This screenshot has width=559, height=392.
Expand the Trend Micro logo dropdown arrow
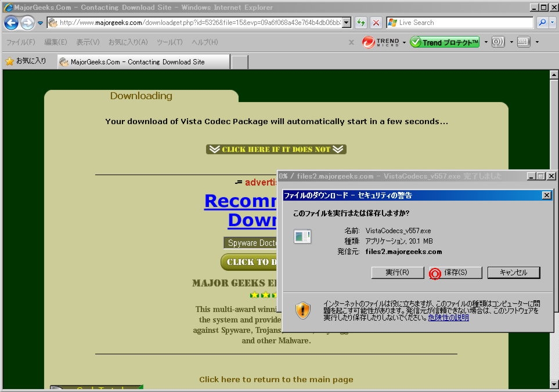point(404,42)
